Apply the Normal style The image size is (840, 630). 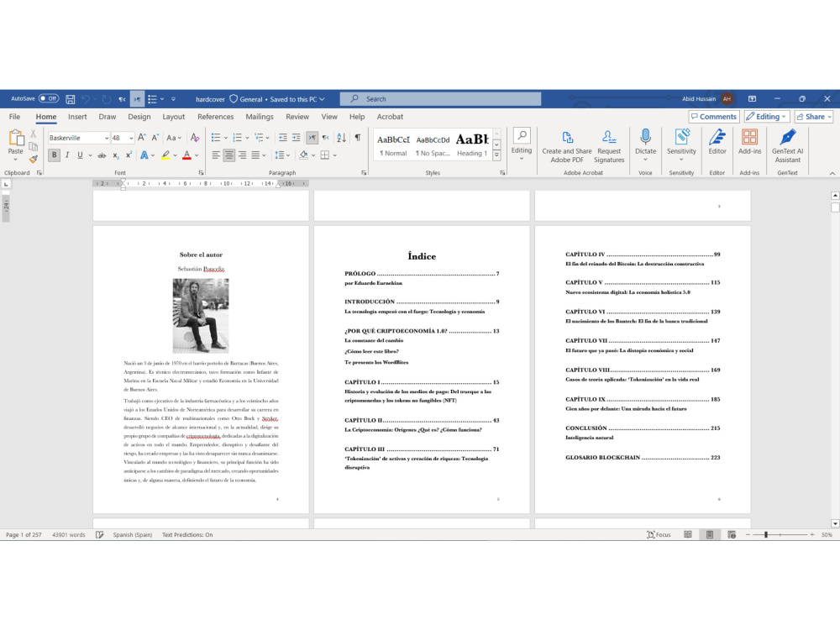pyautogui.click(x=393, y=144)
